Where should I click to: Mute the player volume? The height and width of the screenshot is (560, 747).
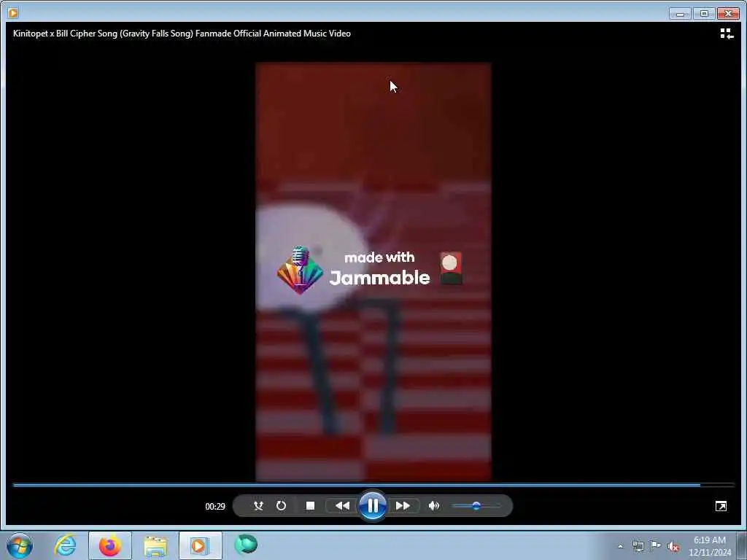pos(433,506)
